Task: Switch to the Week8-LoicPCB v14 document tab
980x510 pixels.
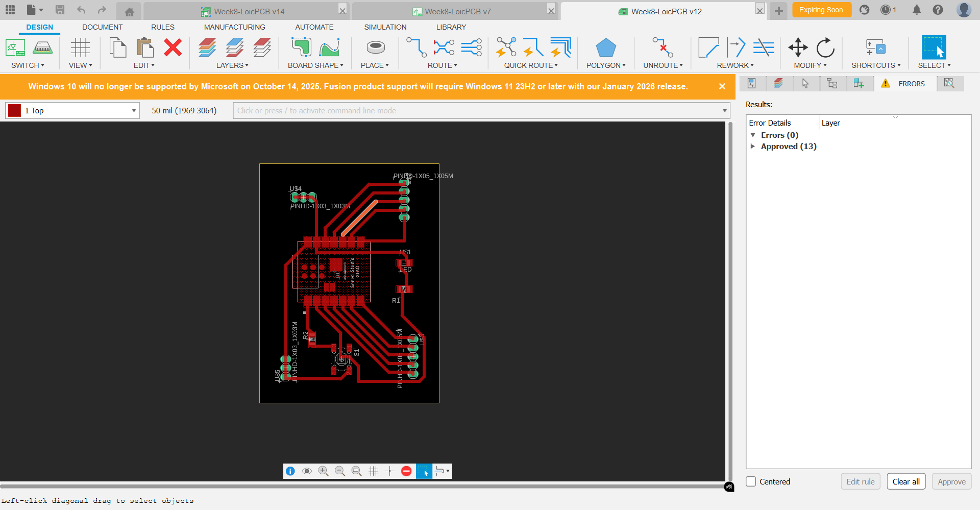Action: pyautogui.click(x=249, y=11)
